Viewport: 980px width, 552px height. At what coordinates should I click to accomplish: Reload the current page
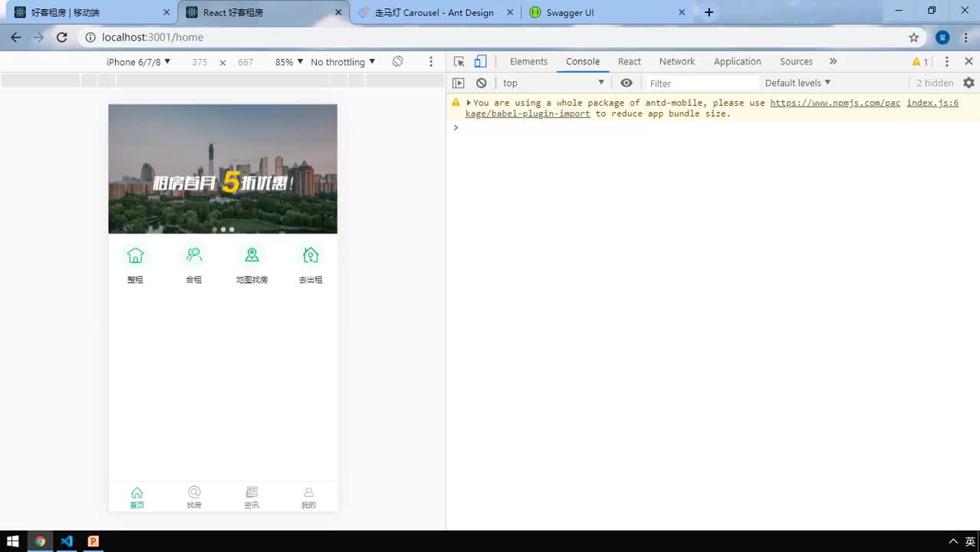tap(62, 38)
